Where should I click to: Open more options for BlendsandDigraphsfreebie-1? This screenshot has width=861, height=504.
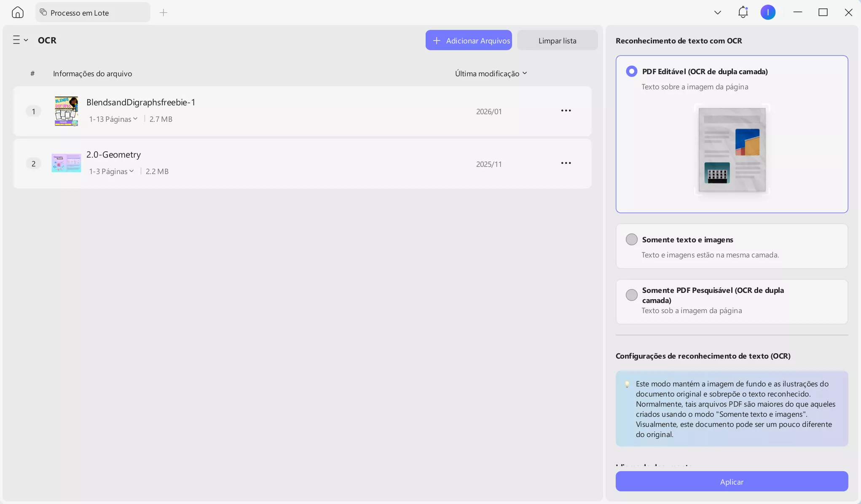coord(566,111)
